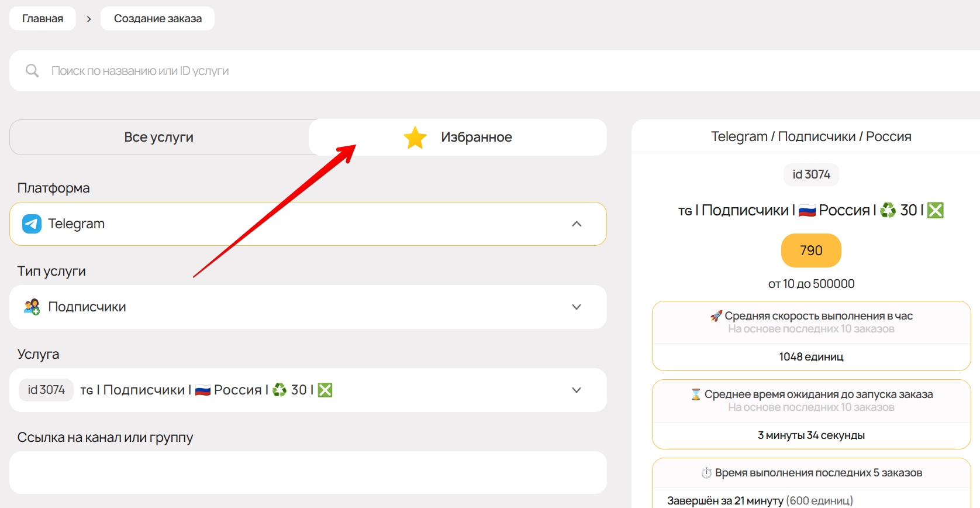Click the rocket icon by average speed
Viewport: 980px width, 508px height.
(716, 316)
